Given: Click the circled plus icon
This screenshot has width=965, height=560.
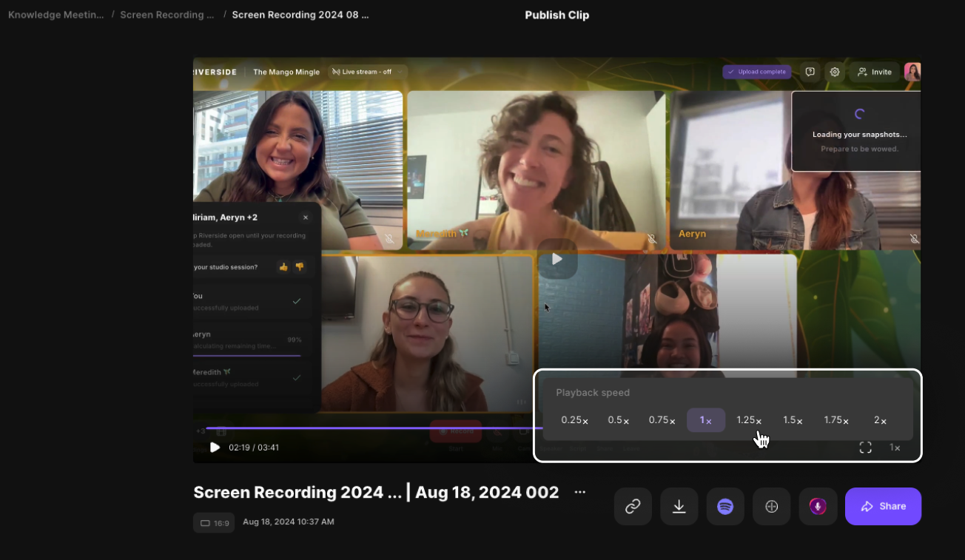Looking at the screenshot, I should (x=771, y=507).
